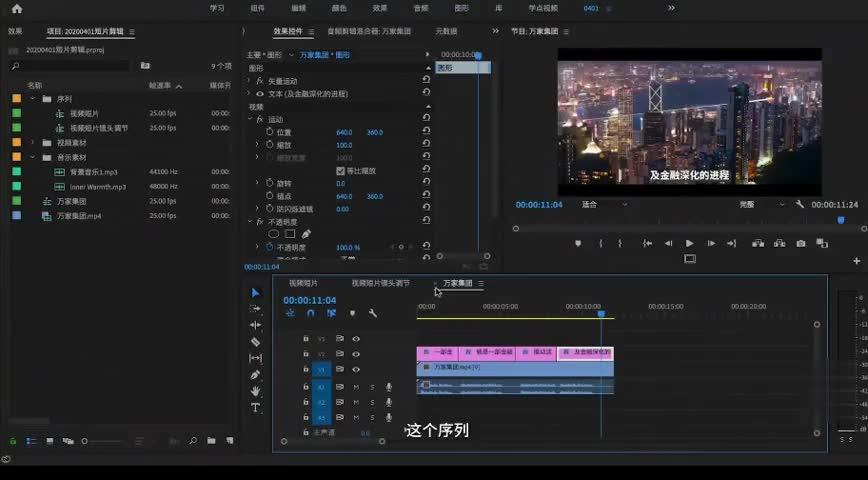Collapse the Motion effect section
The image size is (868, 480).
pyautogui.click(x=250, y=119)
